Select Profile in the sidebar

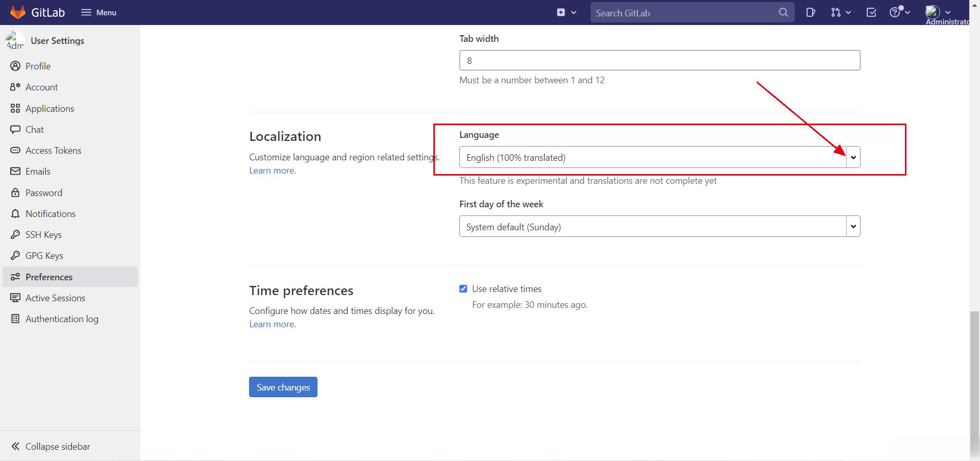point(38,66)
